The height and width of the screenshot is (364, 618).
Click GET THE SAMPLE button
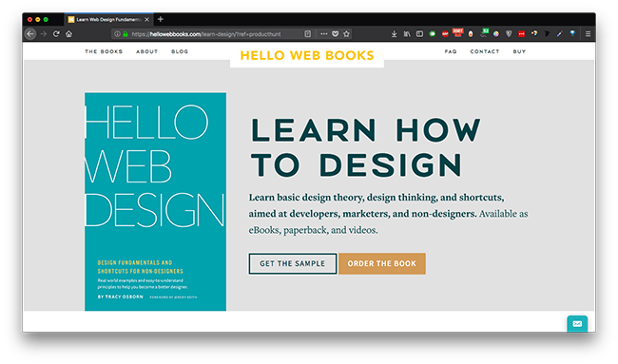coord(293,263)
